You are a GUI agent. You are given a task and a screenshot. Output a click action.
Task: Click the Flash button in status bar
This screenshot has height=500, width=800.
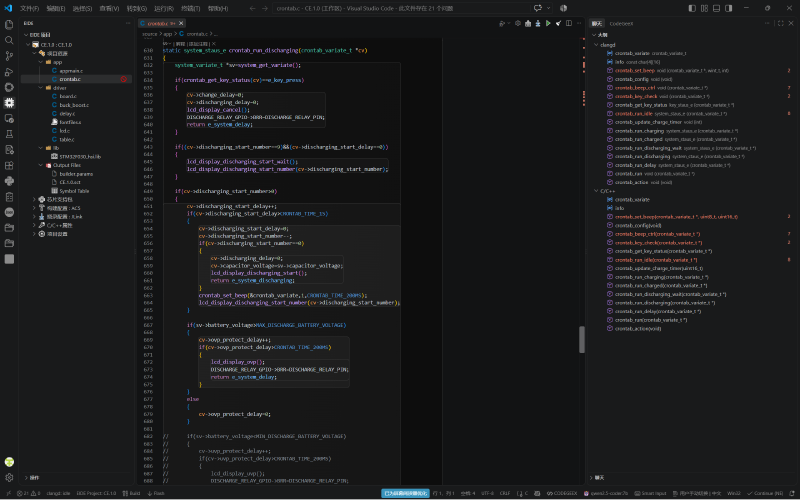click(x=156, y=493)
